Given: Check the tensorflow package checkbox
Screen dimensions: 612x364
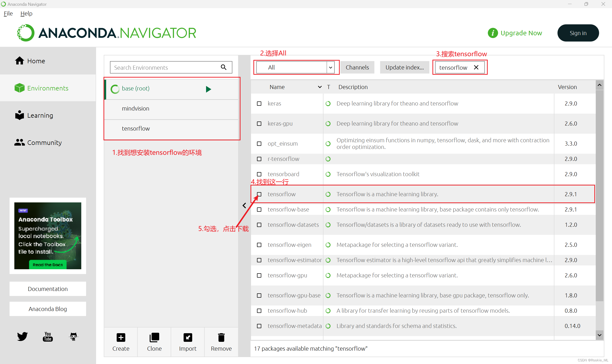Looking at the screenshot, I should 259,194.
